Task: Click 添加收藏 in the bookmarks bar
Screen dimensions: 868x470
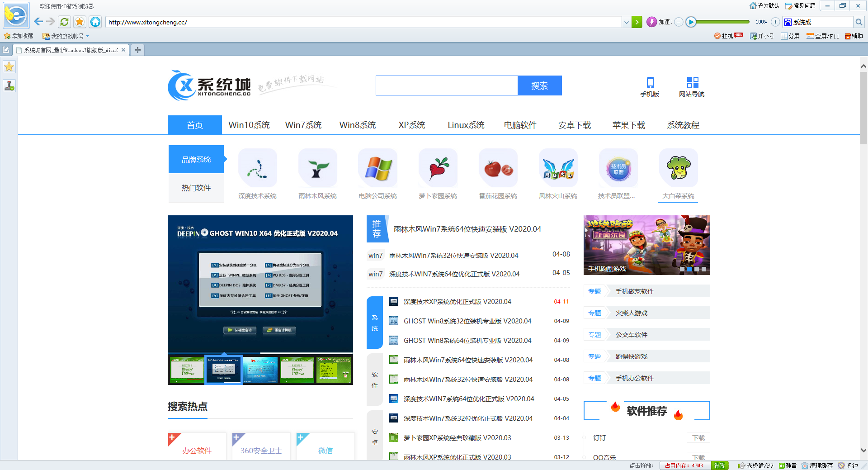Action: tap(19, 36)
